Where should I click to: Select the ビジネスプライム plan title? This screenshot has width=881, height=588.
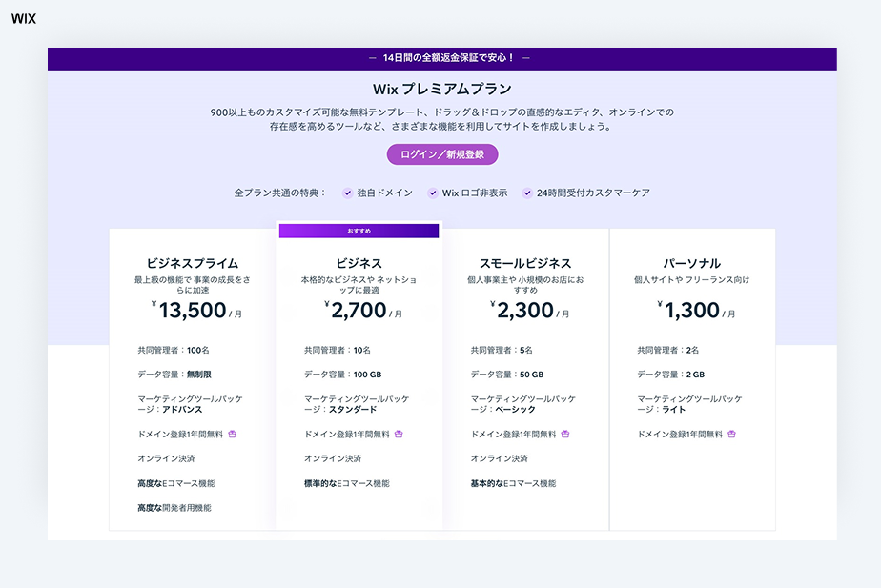[x=193, y=263]
